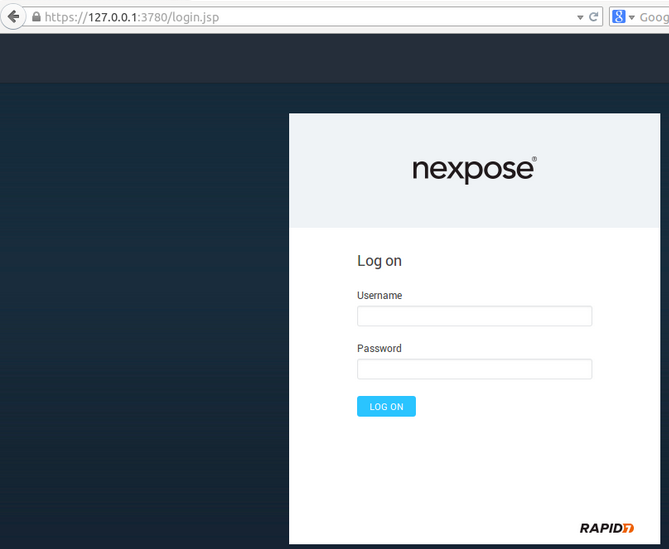
Task: Click the Rapid7 logo
Action: tap(607, 528)
